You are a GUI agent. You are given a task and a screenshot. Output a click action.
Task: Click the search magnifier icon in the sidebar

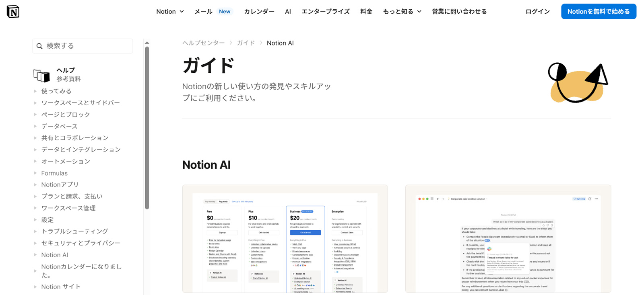click(39, 46)
